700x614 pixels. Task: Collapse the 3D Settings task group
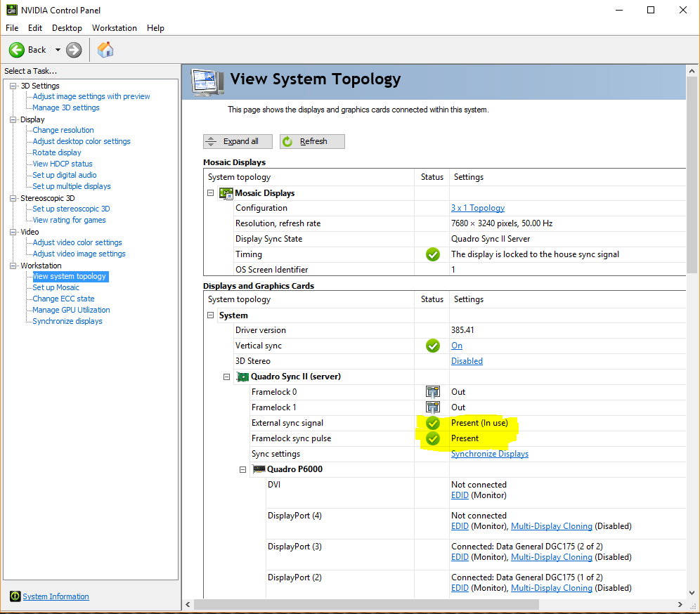coord(13,86)
